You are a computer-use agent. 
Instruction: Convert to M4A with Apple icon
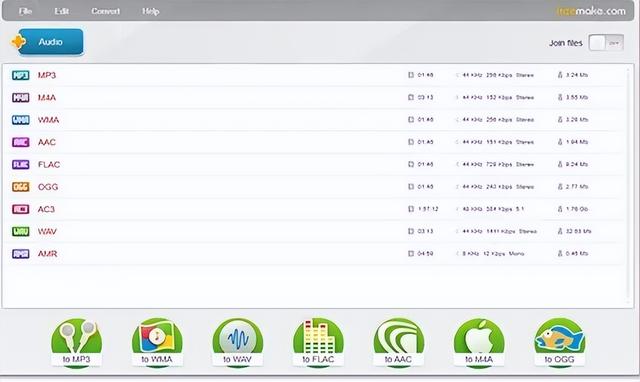pos(479,342)
